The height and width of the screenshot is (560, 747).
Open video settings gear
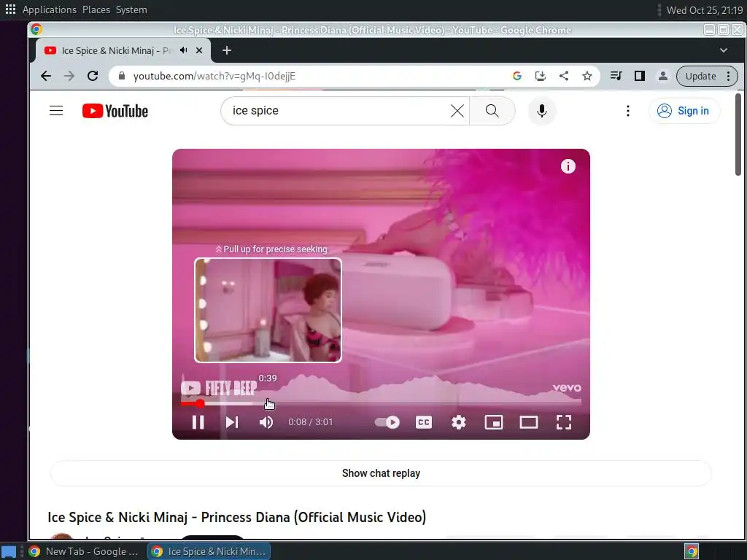(459, 422)
